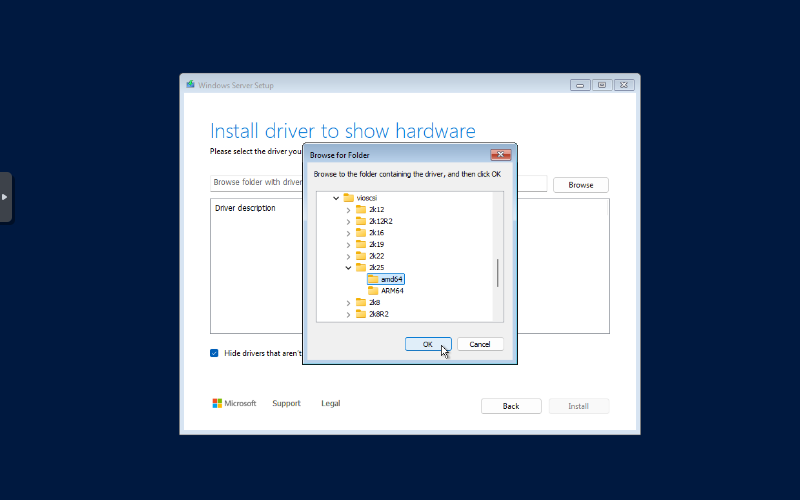Click the vioscsi folder icon

click(x=349, y=198)
